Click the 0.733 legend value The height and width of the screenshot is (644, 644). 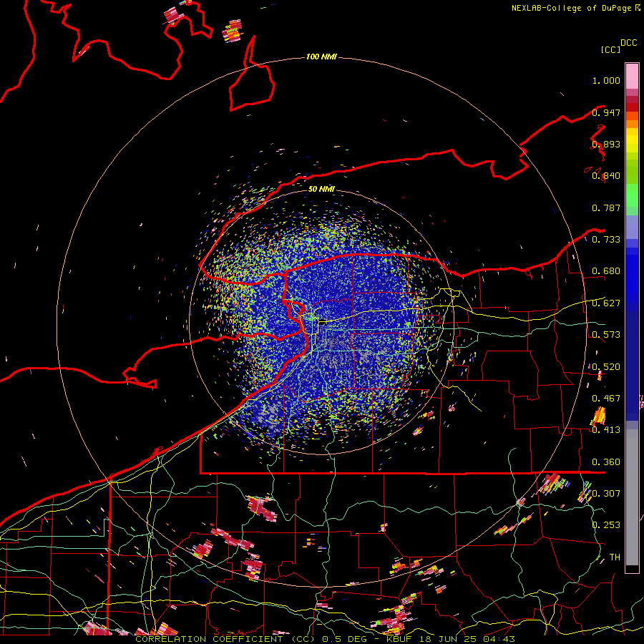[x=606, y=240]
